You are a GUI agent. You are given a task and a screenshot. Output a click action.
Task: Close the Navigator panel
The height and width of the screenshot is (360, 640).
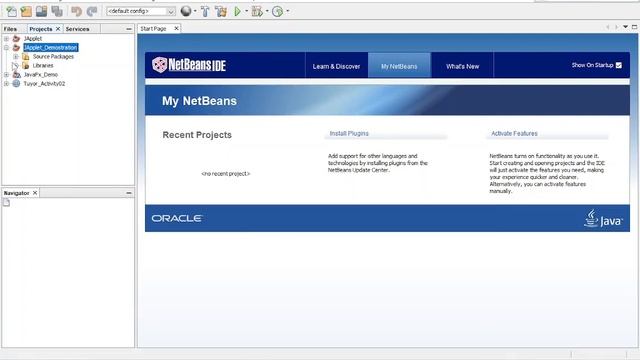pyautogui.click(x=35, y=193)
